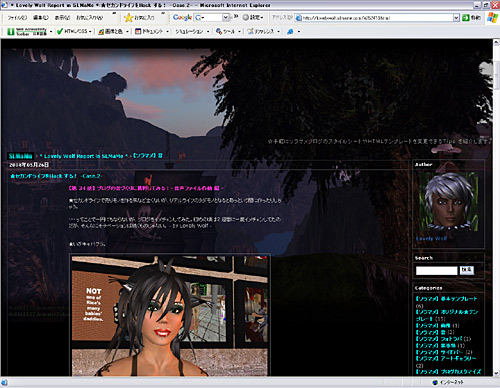Click the Google toolbar logo
This screenshot has height=388, width=500.
point(182,17)
